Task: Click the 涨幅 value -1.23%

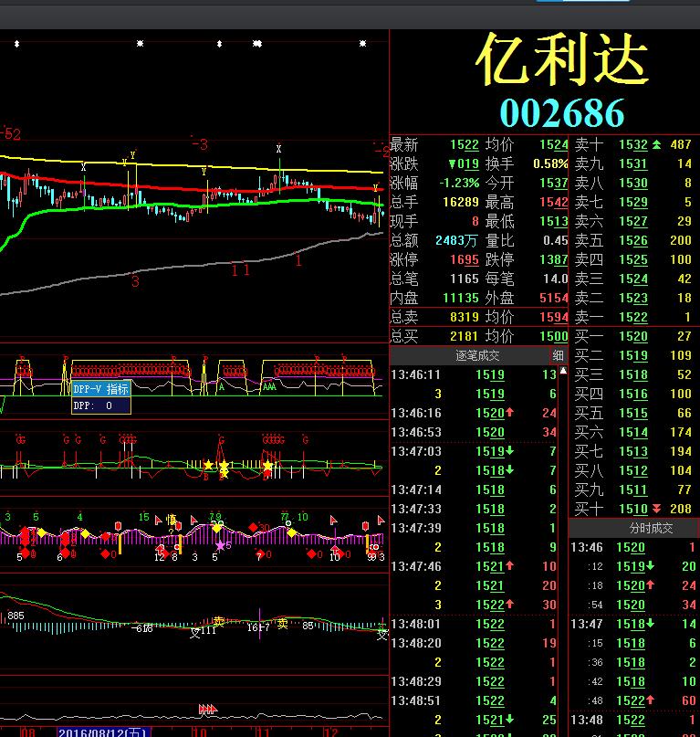Action: point(459,183)
